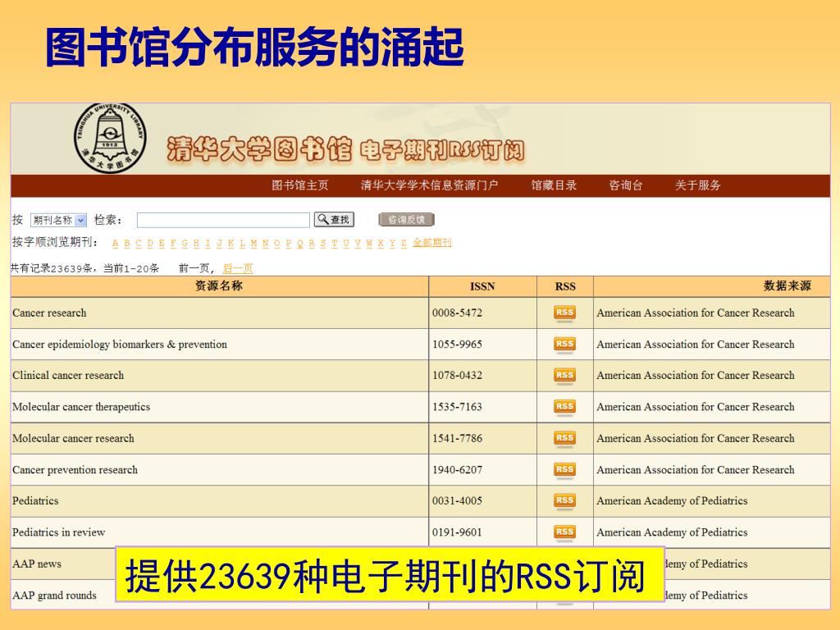Select the 'Pediatrics' journal title
This screenshot has height=630, width=840.
coord(35,501)
